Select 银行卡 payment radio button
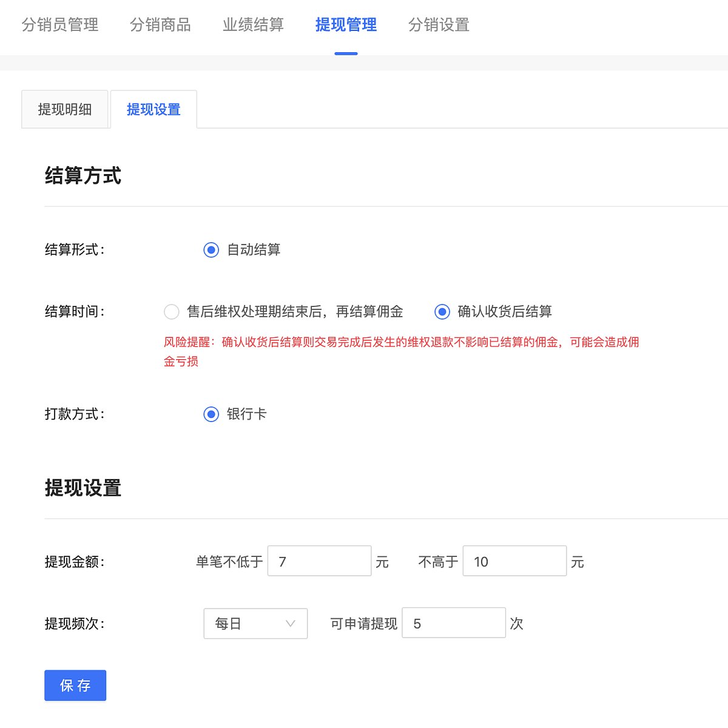Screen dimensions: 728x728 pos(211,414)
